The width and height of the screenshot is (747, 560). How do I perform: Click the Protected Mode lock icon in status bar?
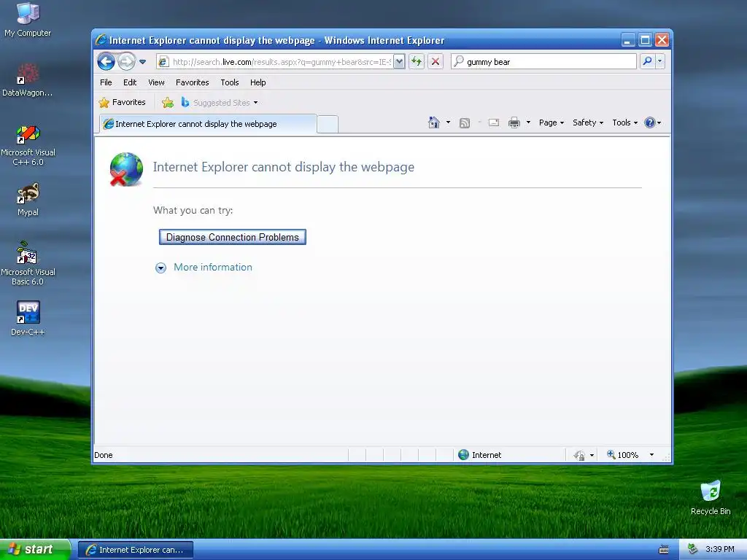(x=578, y=455)
